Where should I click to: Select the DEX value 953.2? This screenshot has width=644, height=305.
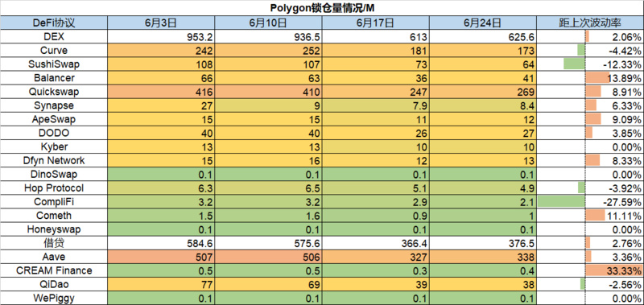[161, 36]
